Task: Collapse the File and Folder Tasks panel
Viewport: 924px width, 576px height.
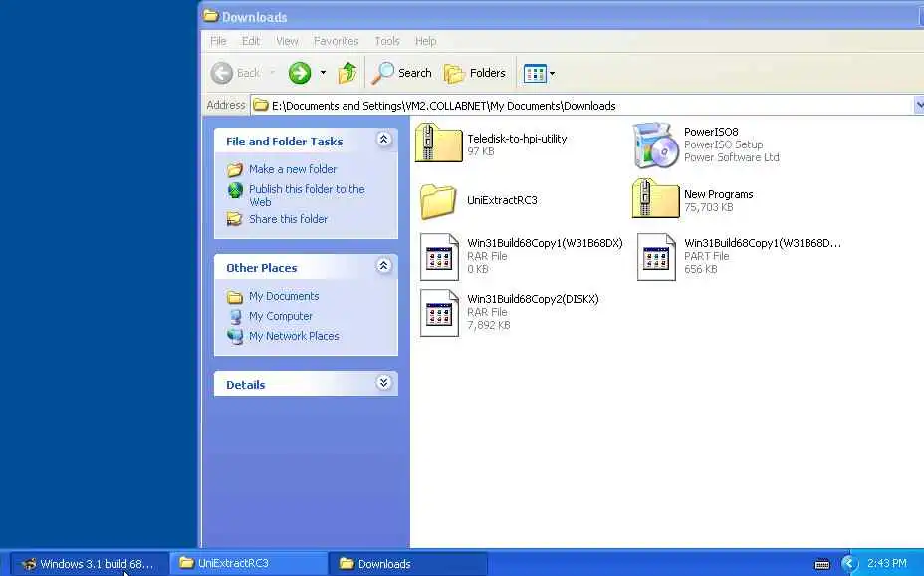Action: [383, 140]
